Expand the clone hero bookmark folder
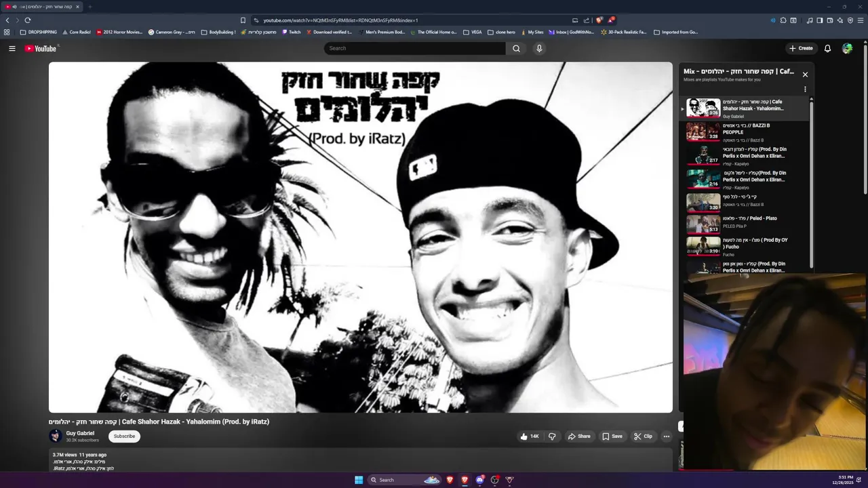The image size is (868, 488). click(501, 32)
